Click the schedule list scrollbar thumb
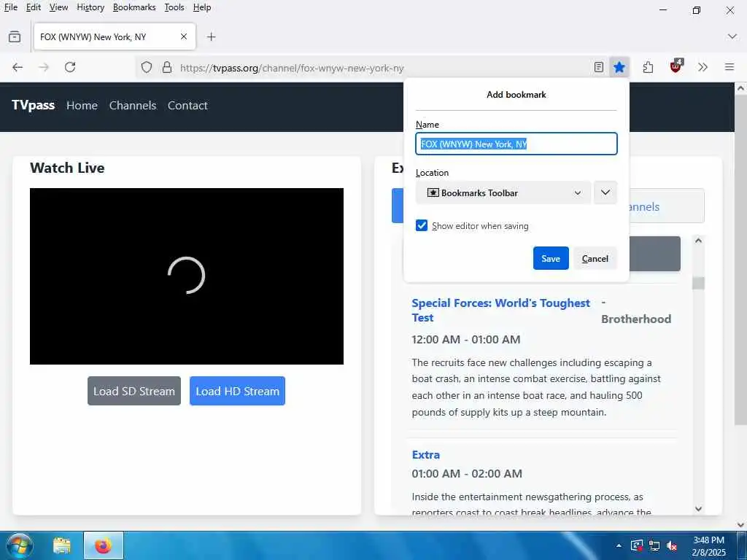This screenshot has width=747, height=560. pyautogui.click(x=698, y=283)
